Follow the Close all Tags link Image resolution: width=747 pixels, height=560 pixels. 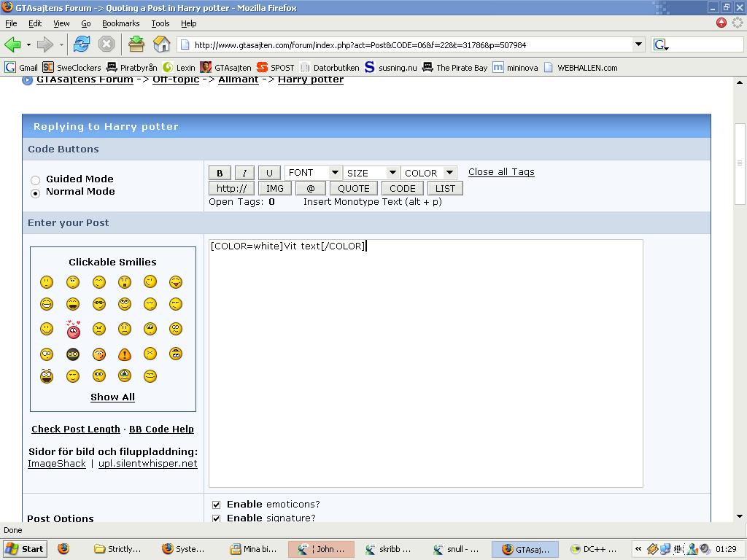coord(501,172)
